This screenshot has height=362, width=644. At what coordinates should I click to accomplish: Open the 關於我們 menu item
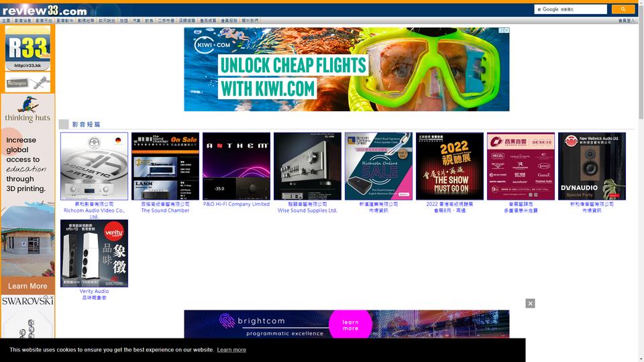click(x=250, y=21)
